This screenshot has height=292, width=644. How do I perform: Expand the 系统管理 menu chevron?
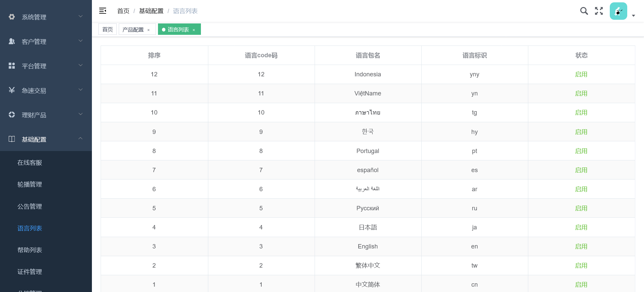tap(80, 16)
